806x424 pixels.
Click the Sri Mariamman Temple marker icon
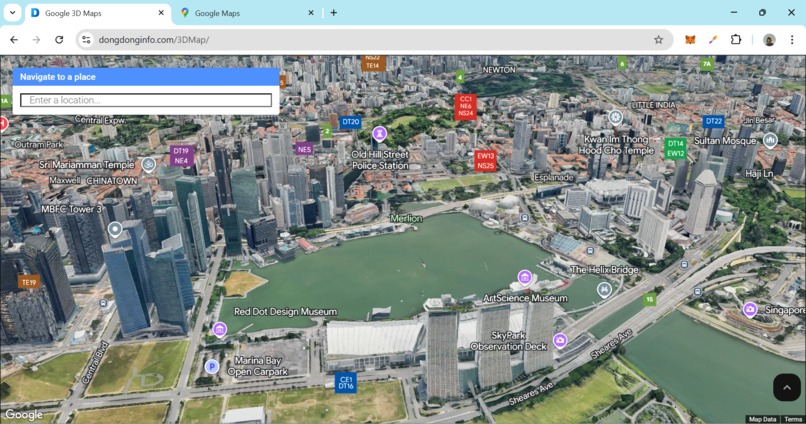pyautogui.click(x=149, y=164)
